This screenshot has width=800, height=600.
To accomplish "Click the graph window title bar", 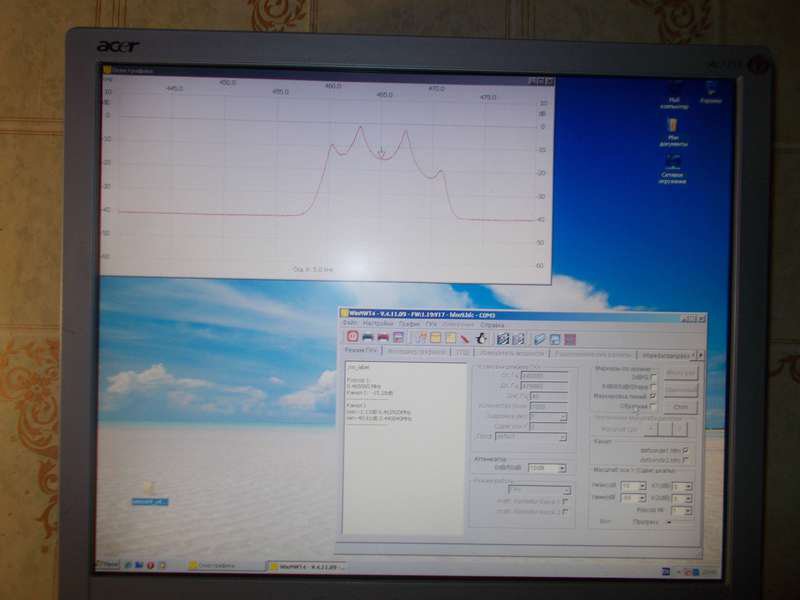I will click(x=327, y=73).
